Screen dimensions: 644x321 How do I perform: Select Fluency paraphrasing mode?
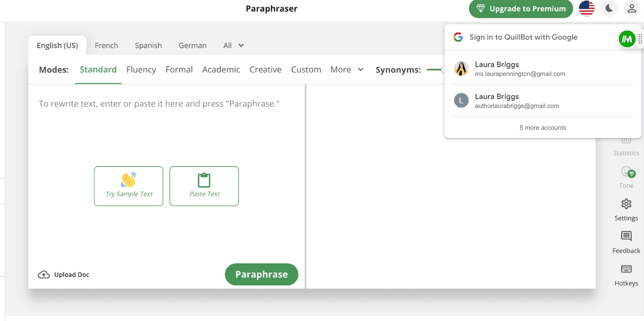(141, 70)
